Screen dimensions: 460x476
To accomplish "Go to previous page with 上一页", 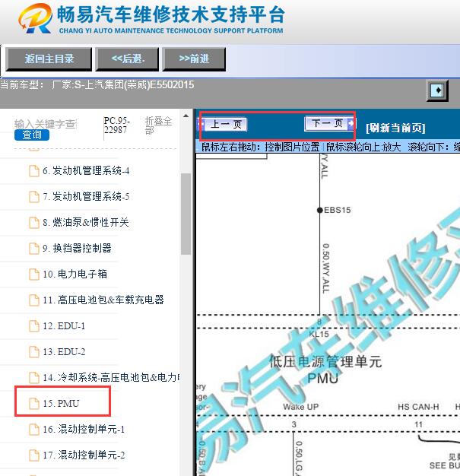I will [224, 124].
